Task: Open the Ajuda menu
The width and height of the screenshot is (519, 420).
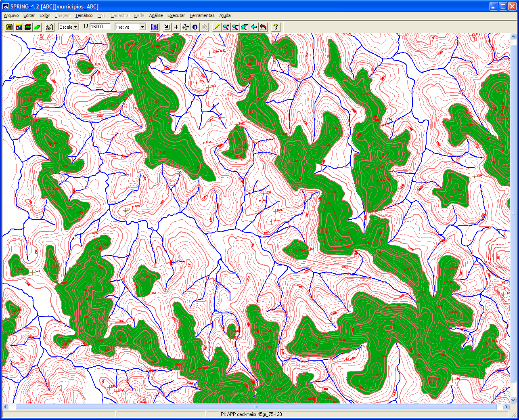Action: 225,15
